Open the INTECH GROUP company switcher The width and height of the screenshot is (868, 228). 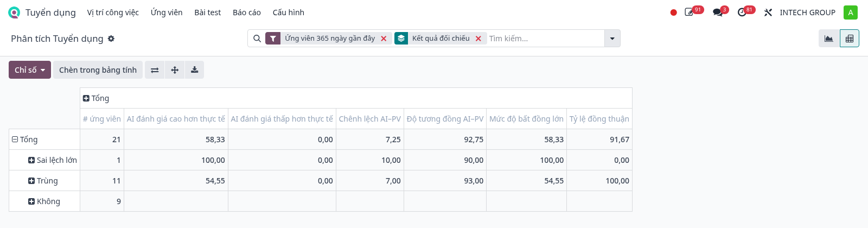pyautogui.click(x=807, y=12)
